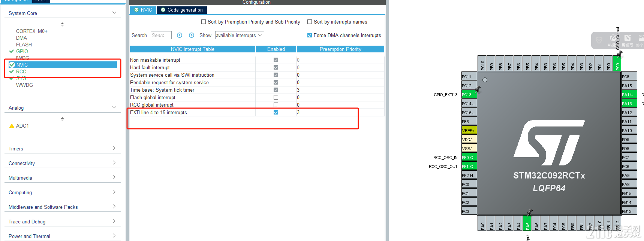This screenshot has height=241, width=644.
Task: Click green pin PF1-O on the chip
Action: tap(469, 167)
